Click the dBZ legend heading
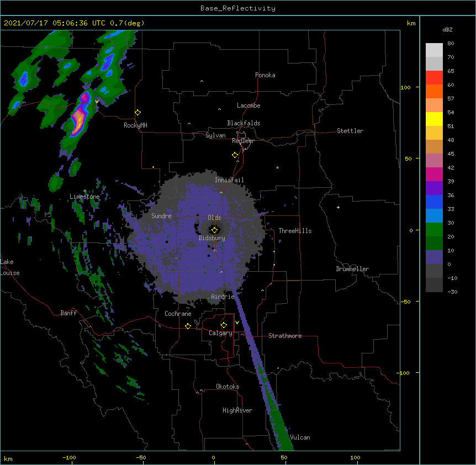 point(447,29)
